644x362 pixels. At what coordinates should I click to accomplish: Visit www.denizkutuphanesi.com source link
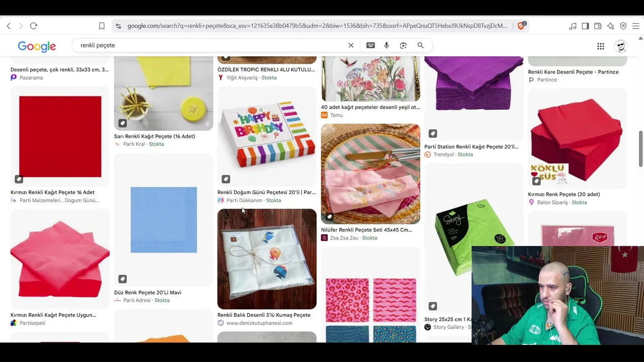(259, 323)
